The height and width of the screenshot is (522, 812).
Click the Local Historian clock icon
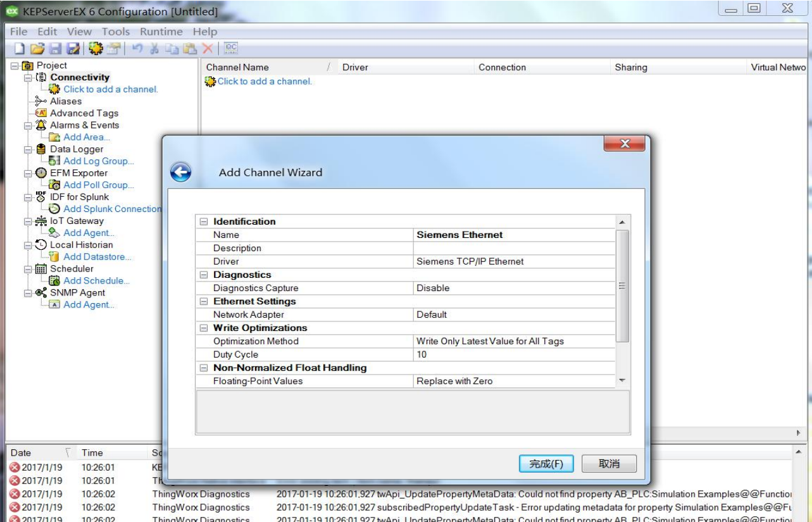[x=41, y=245]
